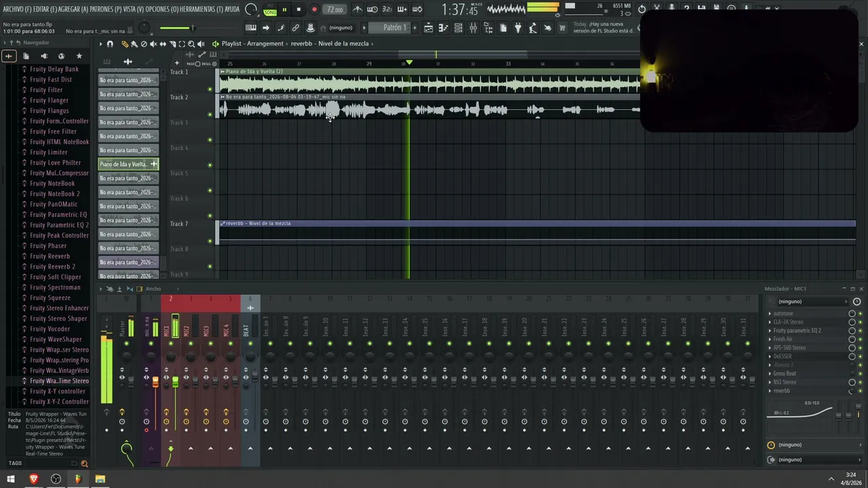868x488 pixels.
Task: Open the HERRAMIENTAS (T) menu
Action: (x=201, y=9)
